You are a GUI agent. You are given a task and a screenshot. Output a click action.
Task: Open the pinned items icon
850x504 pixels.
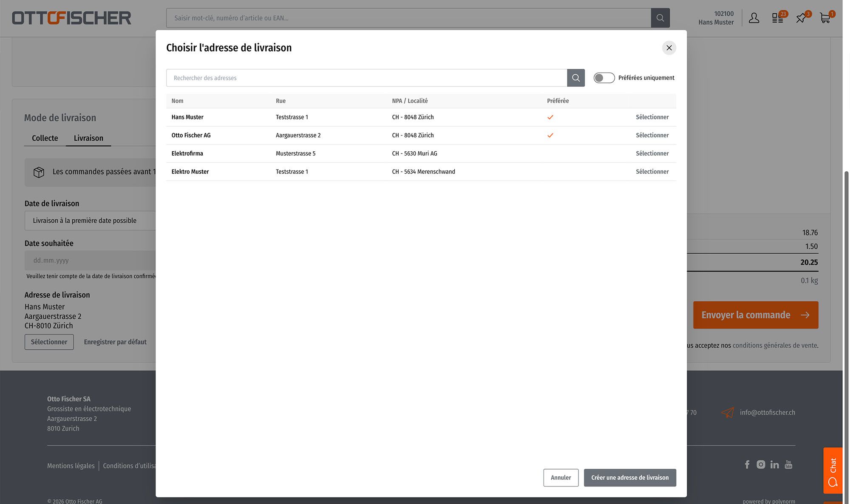pyautogui.click(x=801, y=18)
